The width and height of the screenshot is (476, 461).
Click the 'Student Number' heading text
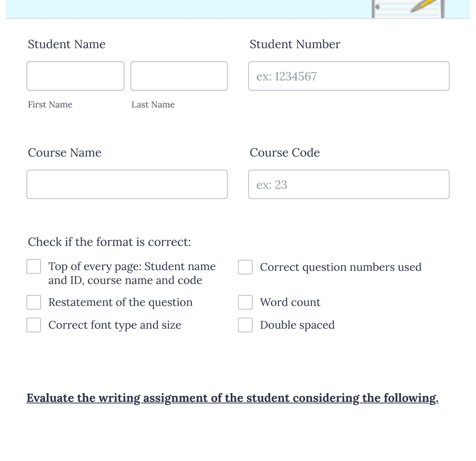pyautogui.click(x=295, y=44)
